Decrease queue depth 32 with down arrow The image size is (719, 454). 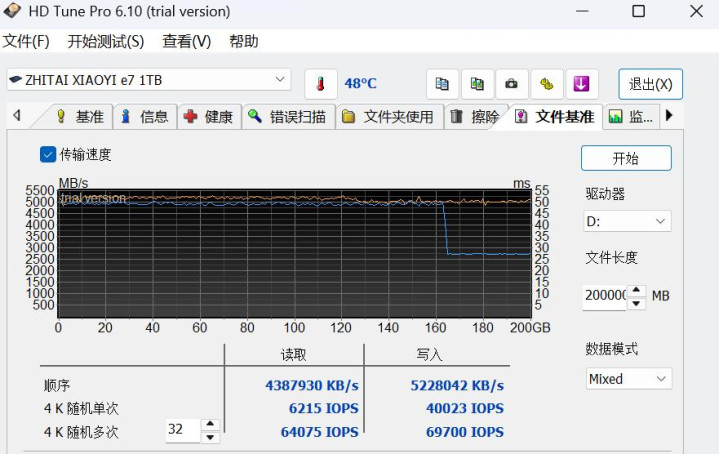click(x=210, y=437)
